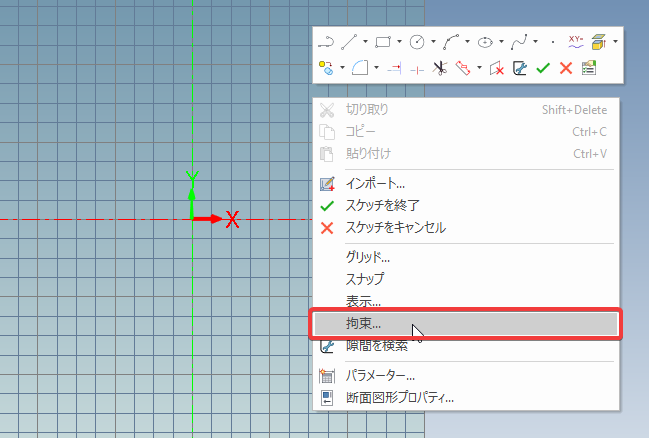Open パラメーター... from the context menu
This screenshot has width=649, height=438.
click(x=380, y=376)
